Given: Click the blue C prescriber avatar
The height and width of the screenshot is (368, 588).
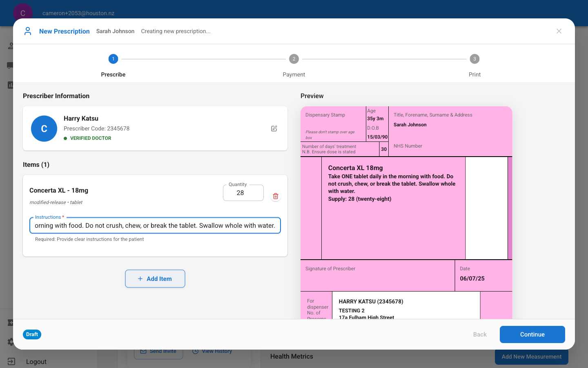Looking at the screenshot, I should pos(44,128).
